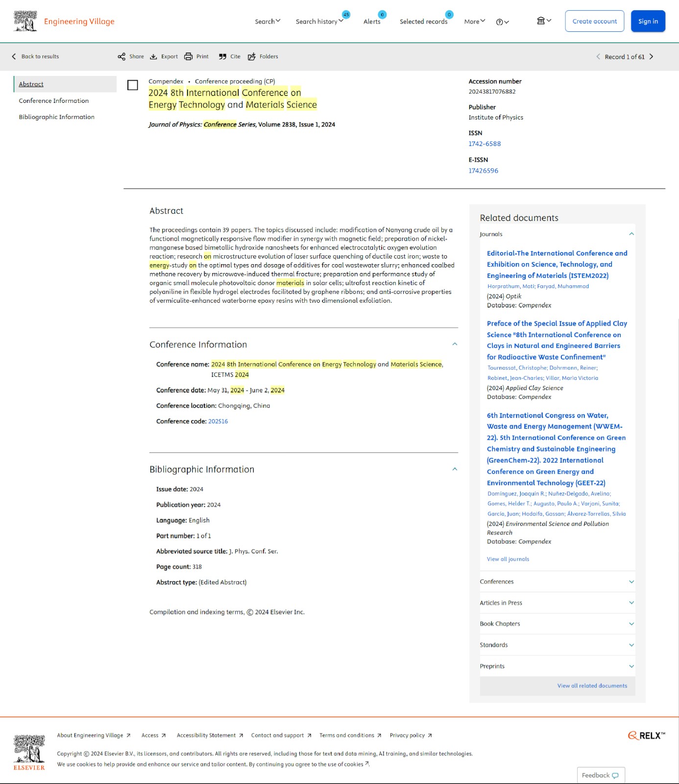679x784 pixels.
Task: Click Search history count badge 45
Action: [346, 15]
